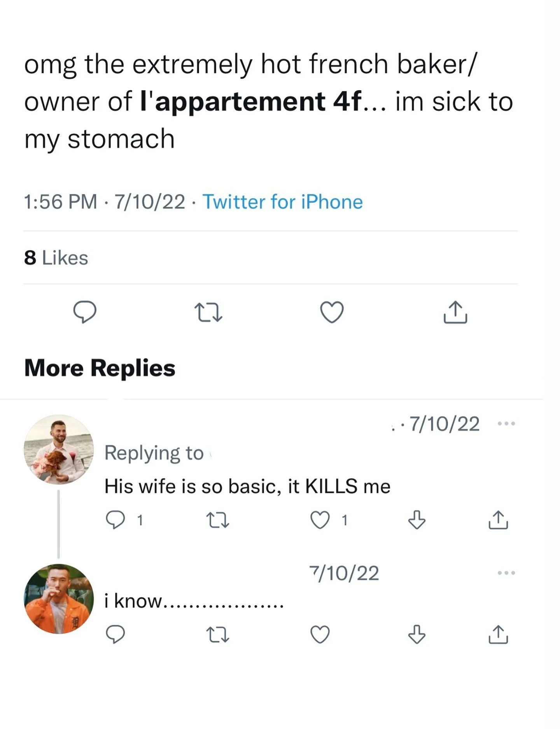Open profile picture of man holding dog
560x729 pixels.
tap(59, 449)
